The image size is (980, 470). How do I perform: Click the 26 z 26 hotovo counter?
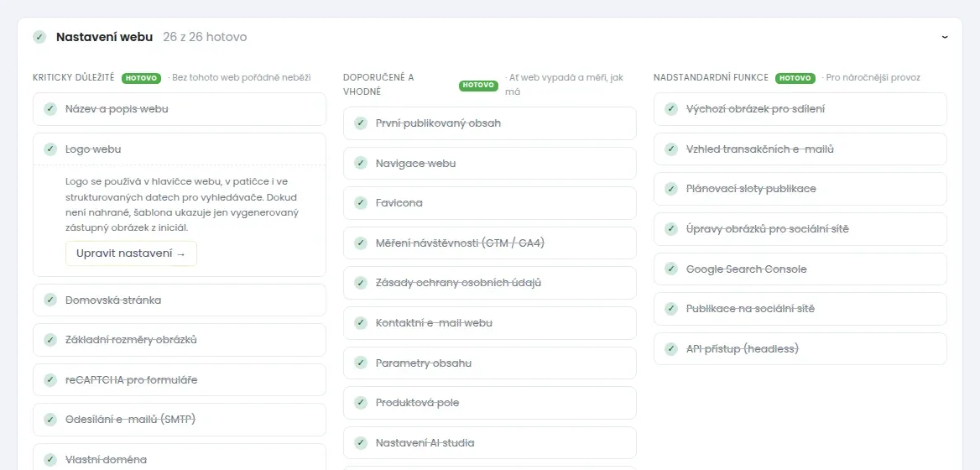tap(205, 37)
